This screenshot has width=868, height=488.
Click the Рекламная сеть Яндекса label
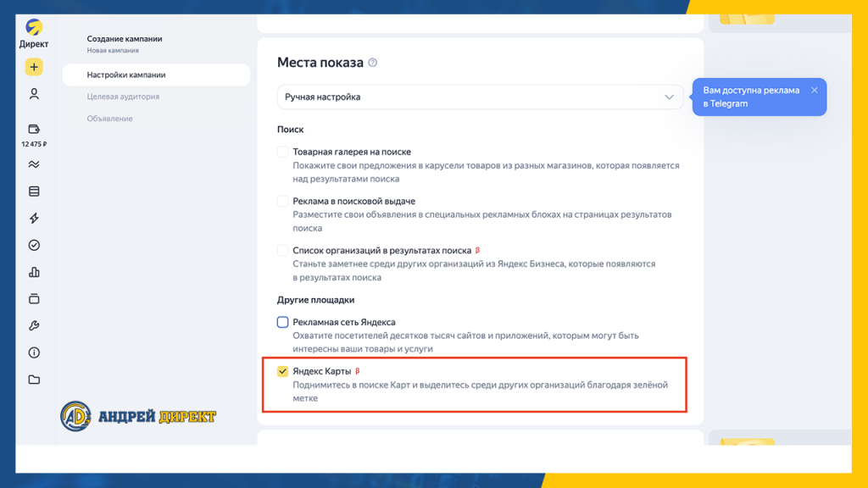coord(344,322)
